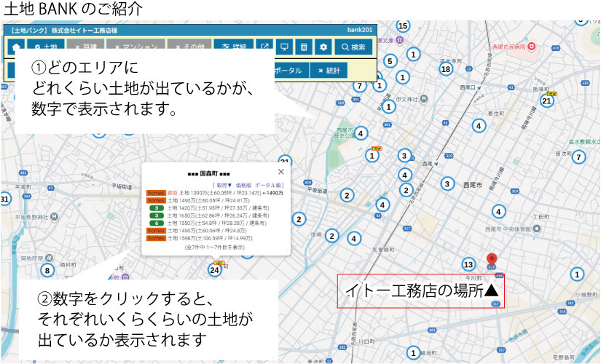The width and height of the screenshot is (601, 364).
Task: Click the map marker numbered 15
Action: click(x=402, y=25)
